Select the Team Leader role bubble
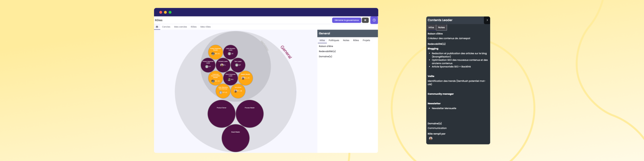Viewport: 644px width, 161px height. pos(238,65)
